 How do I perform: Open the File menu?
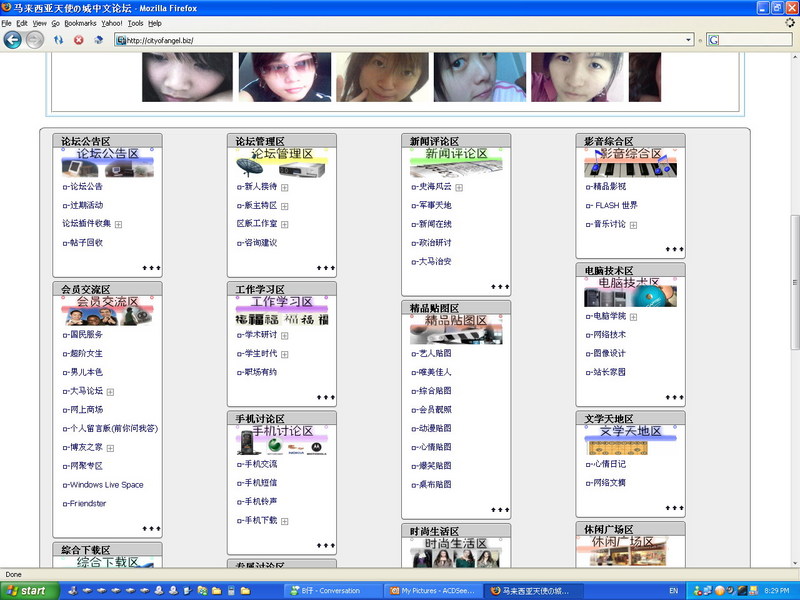point(6,23)
